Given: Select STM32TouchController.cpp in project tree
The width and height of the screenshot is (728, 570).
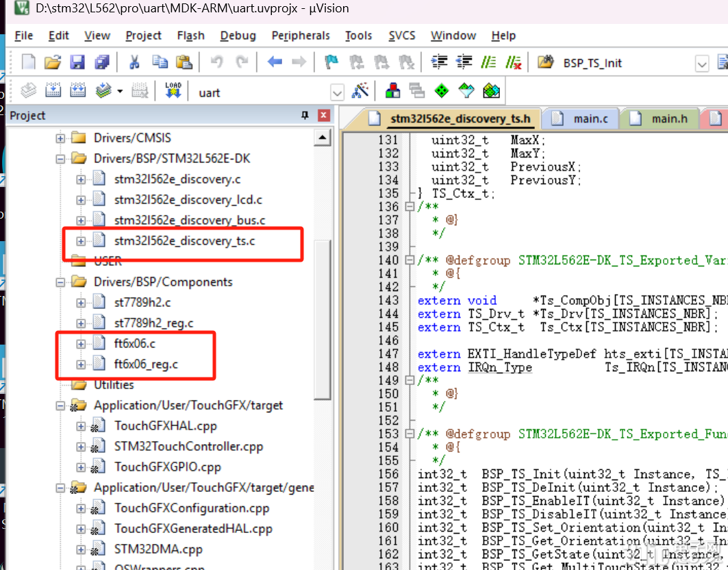Looking at the screenshot, I should (x=188, y=447).
